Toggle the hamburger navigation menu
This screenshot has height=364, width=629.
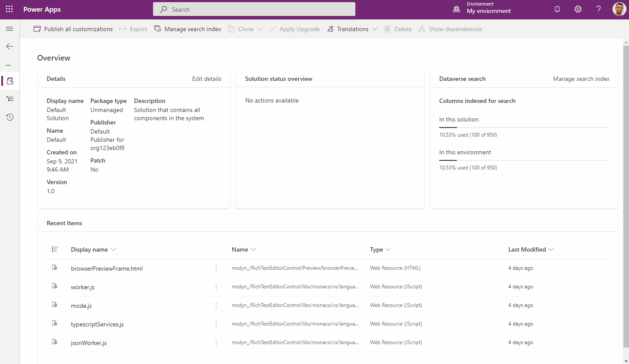point(10,29)
